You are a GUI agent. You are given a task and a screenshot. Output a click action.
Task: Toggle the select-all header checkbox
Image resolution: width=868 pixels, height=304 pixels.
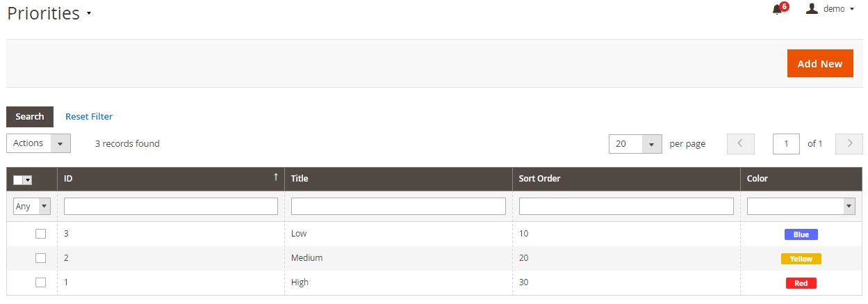[18, 180]
